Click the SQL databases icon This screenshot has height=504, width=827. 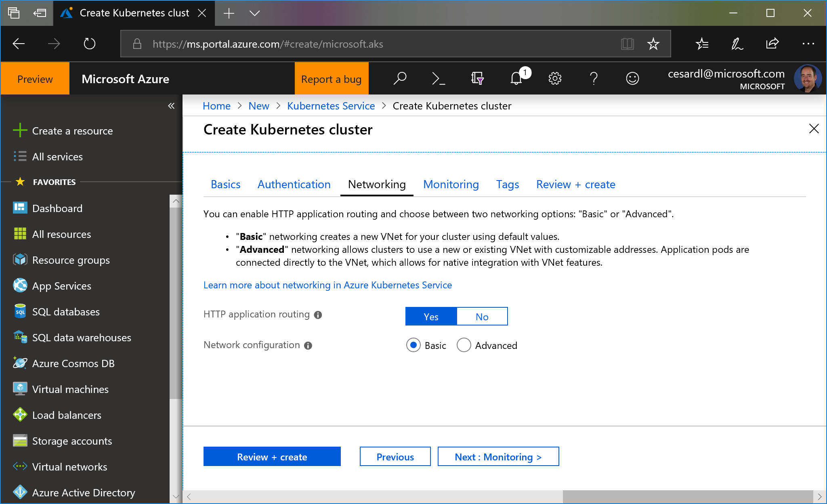click(x=20, y=311)
